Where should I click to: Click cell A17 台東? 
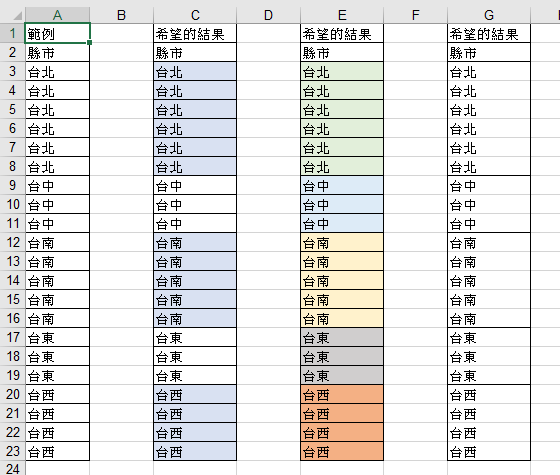(57, 337)
